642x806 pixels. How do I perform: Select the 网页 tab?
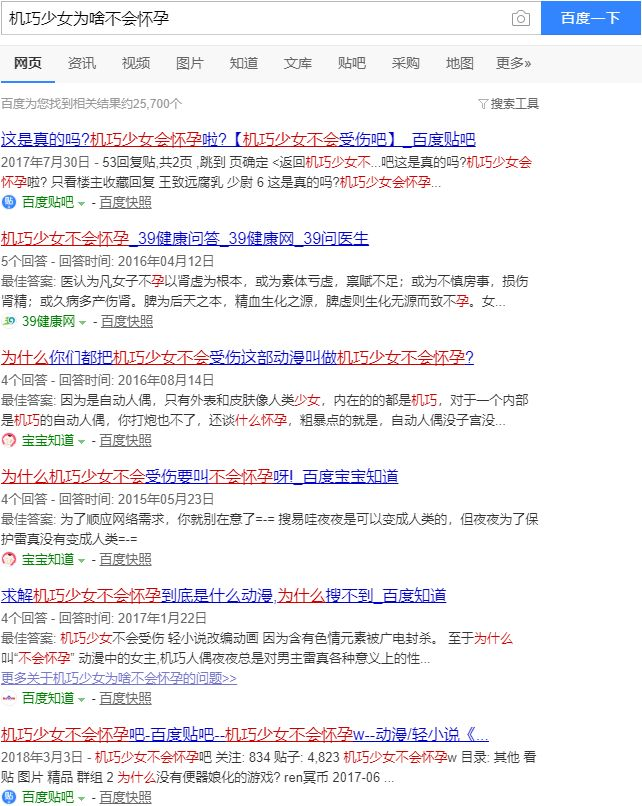tap(28, 63)
